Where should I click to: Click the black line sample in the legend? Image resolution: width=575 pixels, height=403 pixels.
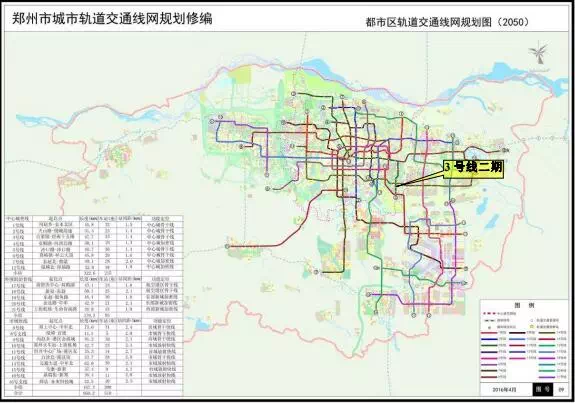click(517, 333)
